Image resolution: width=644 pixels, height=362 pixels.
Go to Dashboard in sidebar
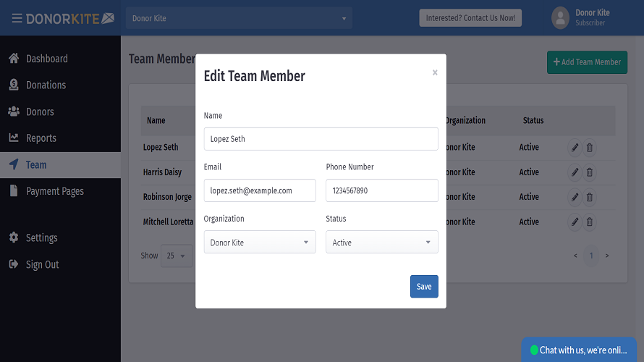(x=46, y=59)
